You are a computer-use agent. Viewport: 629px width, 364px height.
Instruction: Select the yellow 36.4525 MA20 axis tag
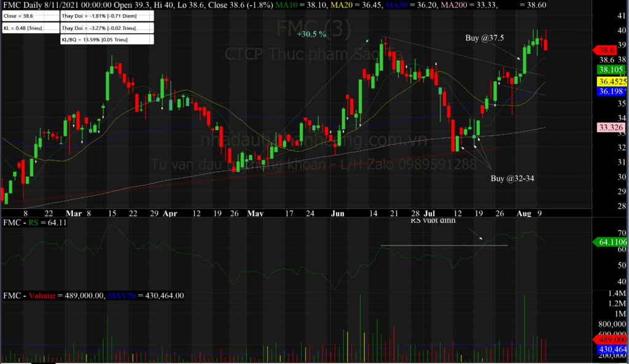pyautogui.click(x=612, y=81)
